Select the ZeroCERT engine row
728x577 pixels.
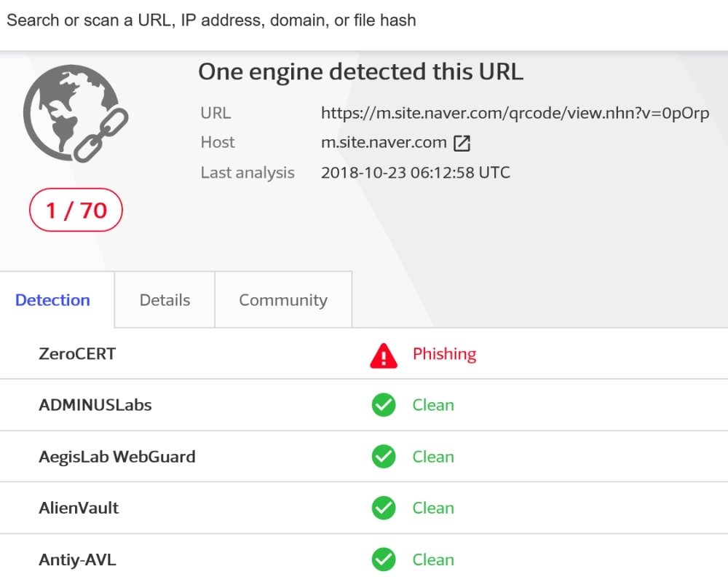pos(364,354)
